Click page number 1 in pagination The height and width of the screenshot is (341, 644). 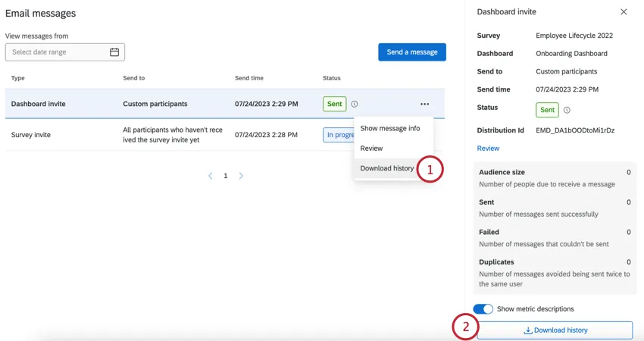point(226,176)
